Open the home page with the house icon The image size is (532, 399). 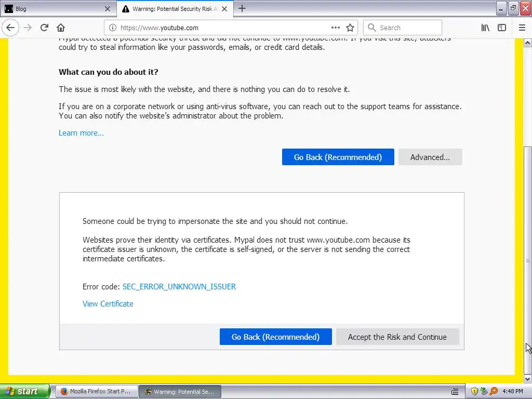(61, 28)
